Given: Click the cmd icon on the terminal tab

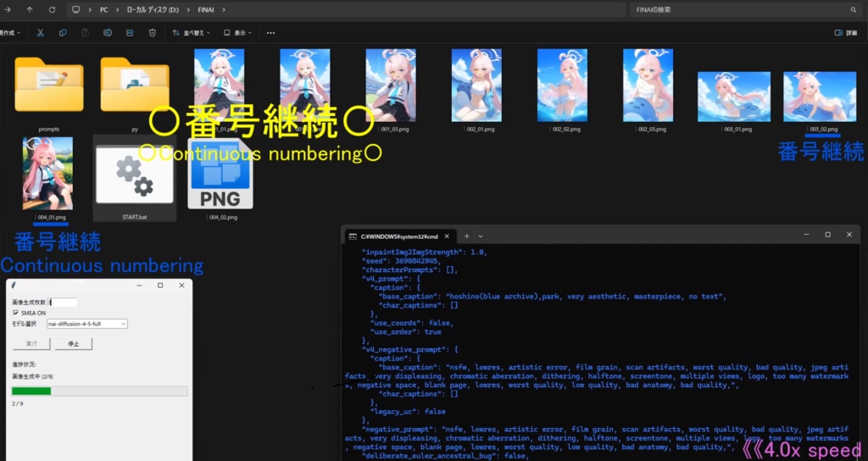Looking at the screenshot, I should pos(353,236).
